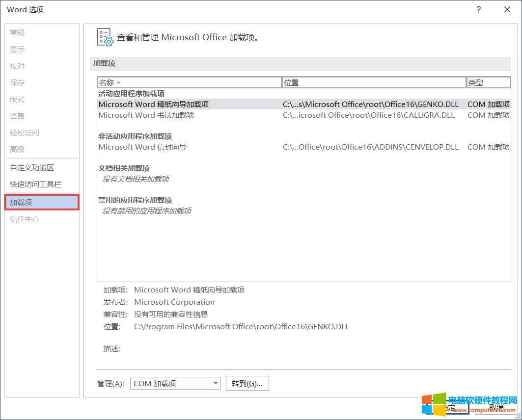The height and width of the screenshot is (420, 522).
Task: Click the 转到(G)... button
Action: (x=247, y=384)
